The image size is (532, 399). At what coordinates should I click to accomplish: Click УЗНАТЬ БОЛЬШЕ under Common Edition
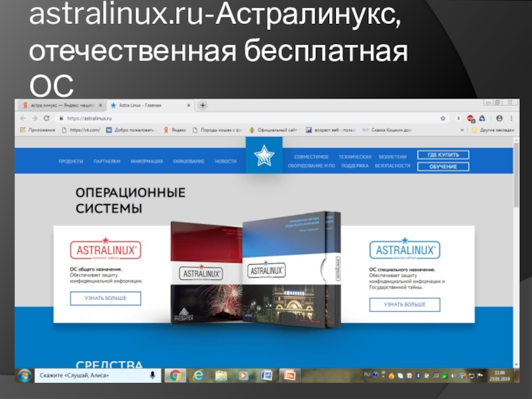coord(106,298)
